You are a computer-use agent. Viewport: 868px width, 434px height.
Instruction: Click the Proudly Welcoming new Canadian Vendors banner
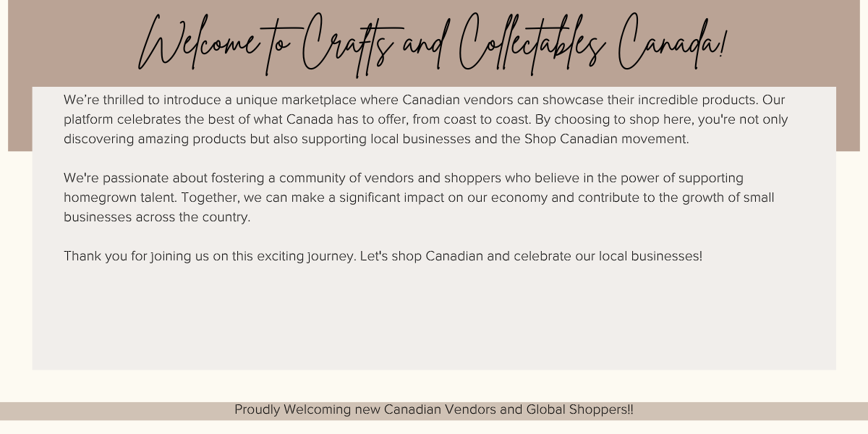[x=434, y=410]
